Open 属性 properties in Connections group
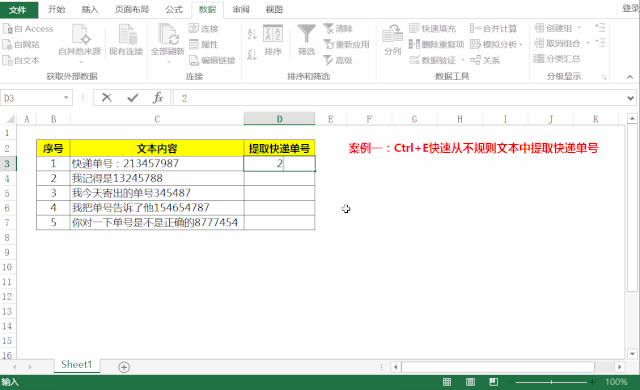Image resolution: width=640 pixels, height=390 pixels. point(204,44)
